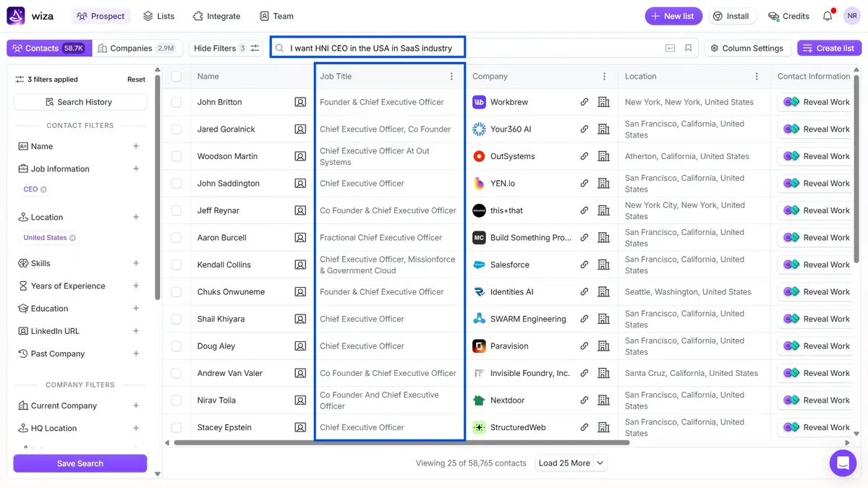Viewport: 868px width, 488px height.
Task: Open Company column options menu
Action: [x=605, y=77]
